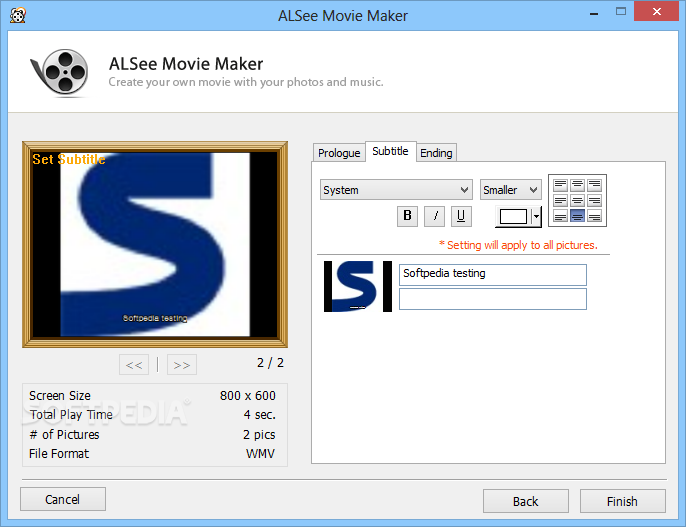This screenshot has height=527, width=686.
Task: Click the Softpedia testing subtitle field
Action: [x=493, y=275]
